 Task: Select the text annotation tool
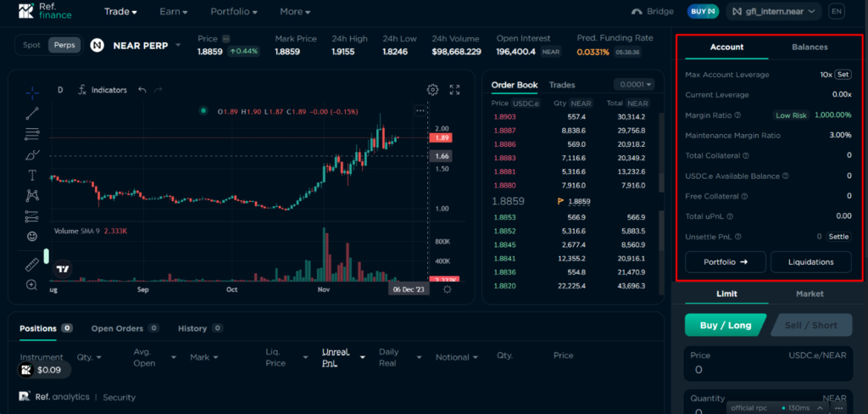[x=32, y=175]
